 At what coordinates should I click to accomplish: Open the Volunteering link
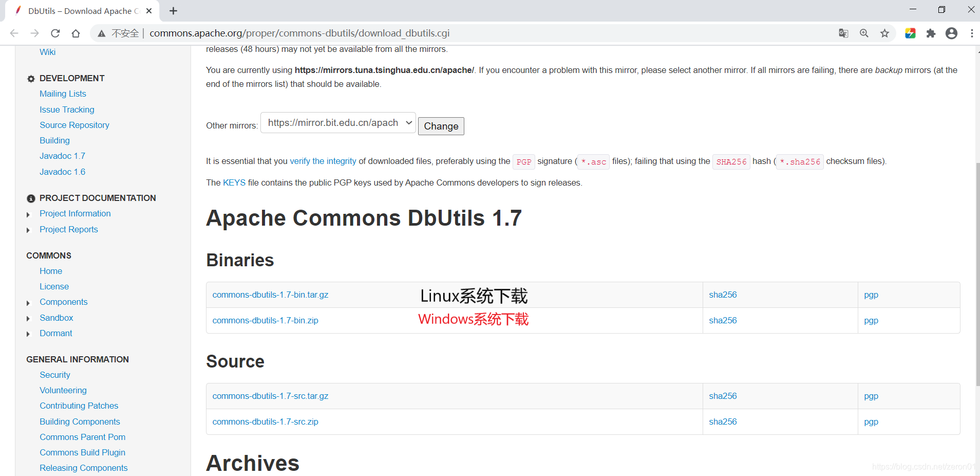63,390
